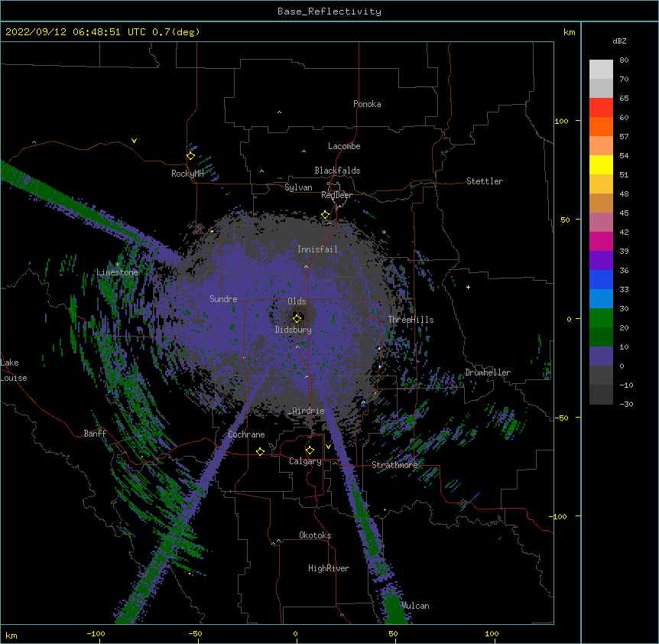659x644 pixels.
Task: Select the Didsbury city label
Action: [294, 330]
